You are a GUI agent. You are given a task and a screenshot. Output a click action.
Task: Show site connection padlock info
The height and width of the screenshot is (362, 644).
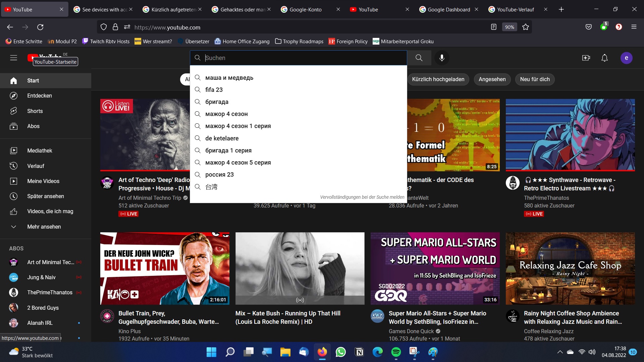[115, 27]
